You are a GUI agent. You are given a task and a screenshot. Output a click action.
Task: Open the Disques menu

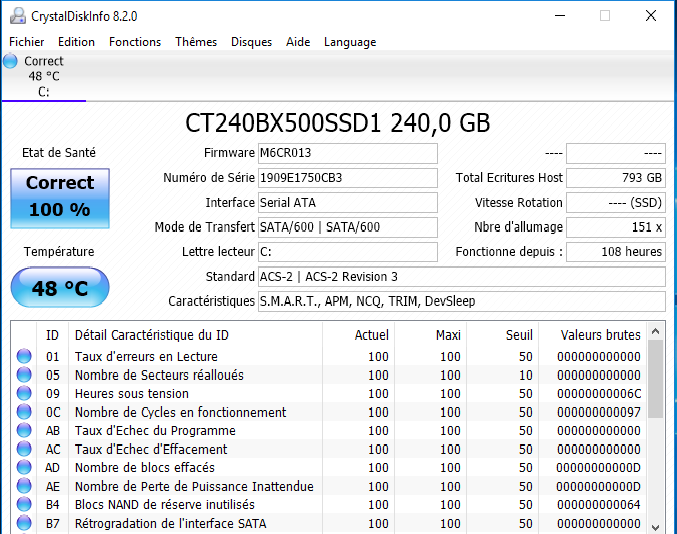251,42
